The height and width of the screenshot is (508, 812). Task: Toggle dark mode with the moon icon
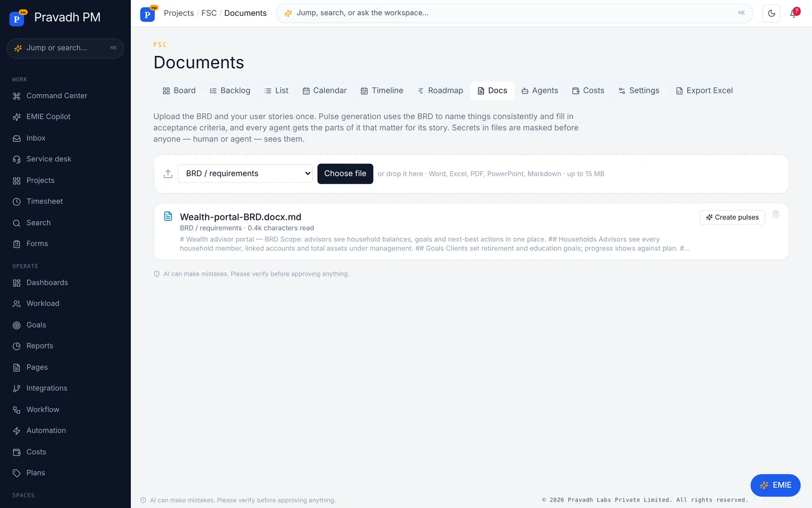771,13
